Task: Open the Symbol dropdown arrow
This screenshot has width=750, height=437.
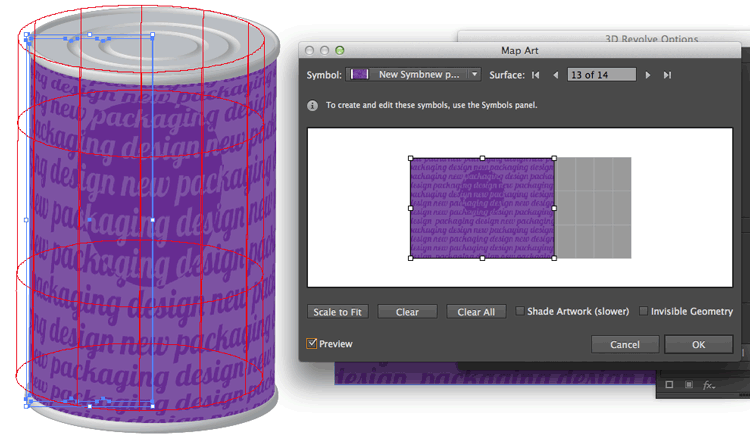Action: tap(474, 74)
